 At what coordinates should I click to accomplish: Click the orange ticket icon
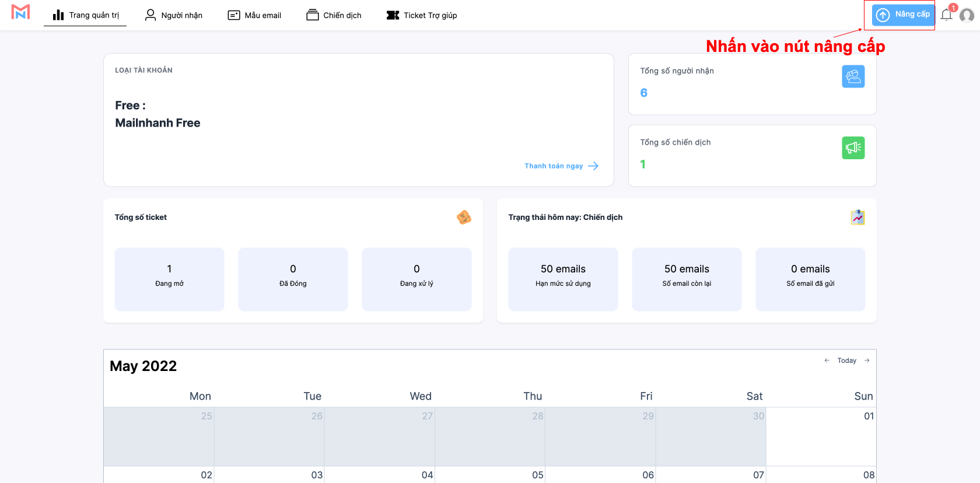[464, 218]
